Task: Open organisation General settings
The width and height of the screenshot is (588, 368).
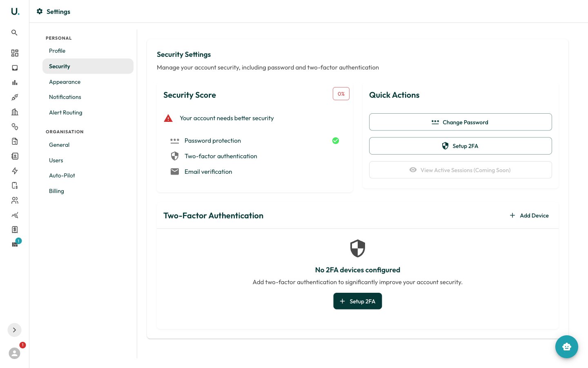Action: pos(88,145)
